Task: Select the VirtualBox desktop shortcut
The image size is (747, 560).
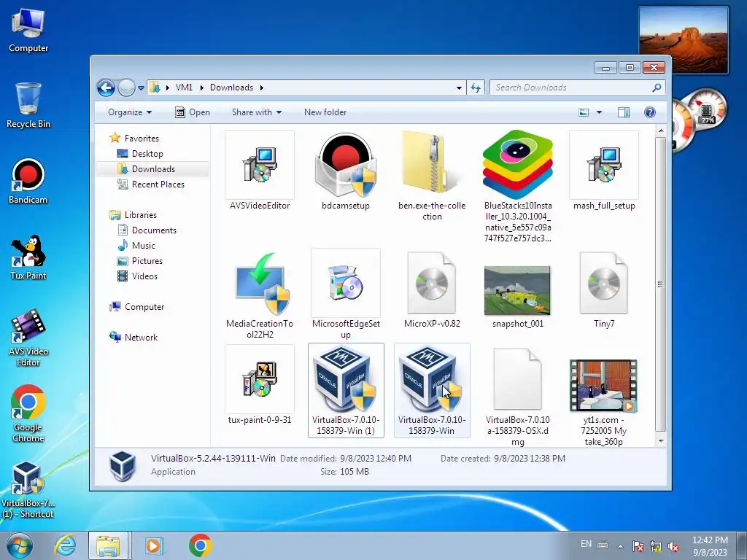Action: point(28,489)
